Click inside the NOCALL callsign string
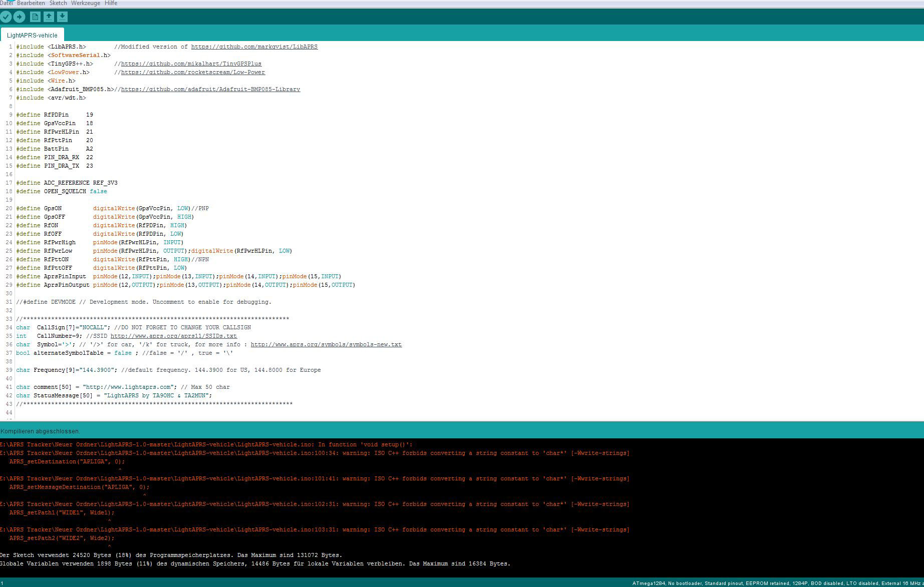 tap(93, 328)
